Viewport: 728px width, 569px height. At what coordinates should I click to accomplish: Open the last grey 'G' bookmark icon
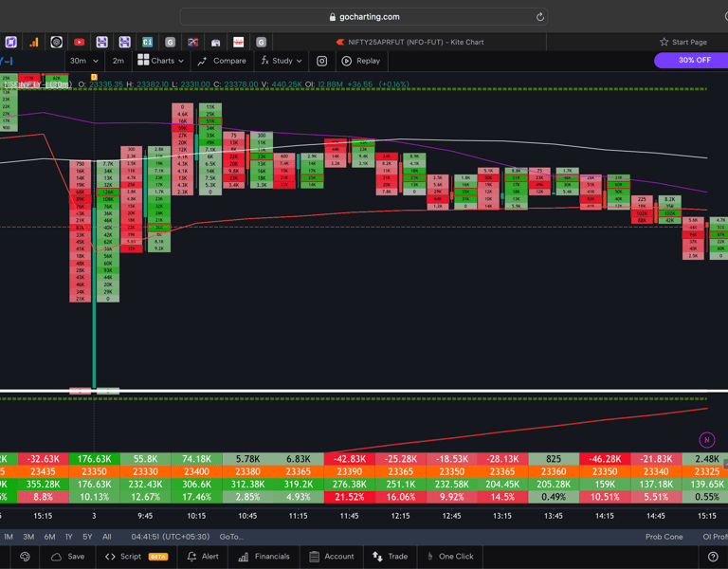pos(261,43)
